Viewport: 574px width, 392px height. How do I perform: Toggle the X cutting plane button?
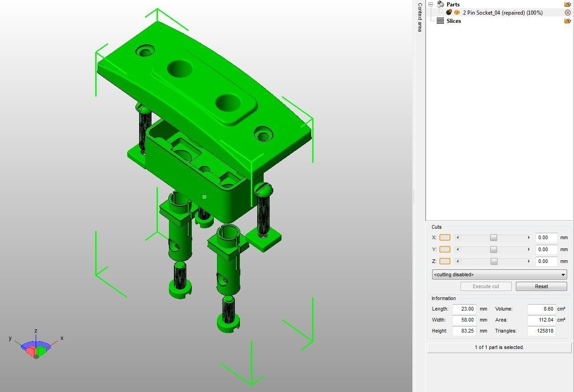[x=445, y=237]
